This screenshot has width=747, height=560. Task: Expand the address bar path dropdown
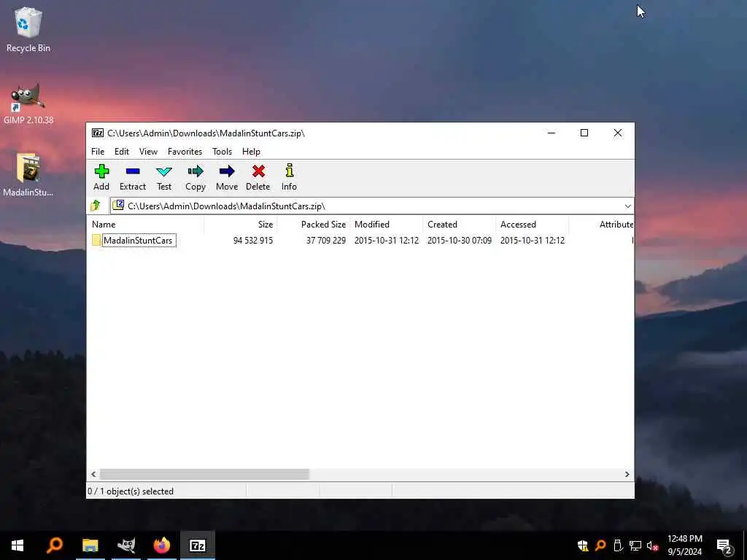[x=628, y=206]
